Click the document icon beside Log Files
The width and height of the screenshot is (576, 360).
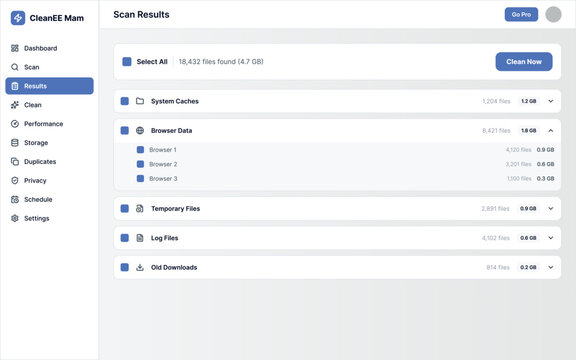pyautogui.click(x=140, y=238)
